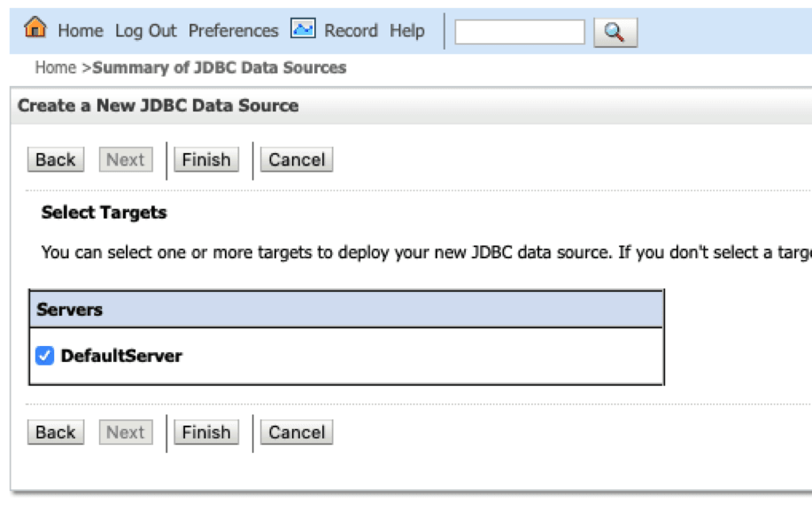Open Preferences from the toolbar

[233, 31]
